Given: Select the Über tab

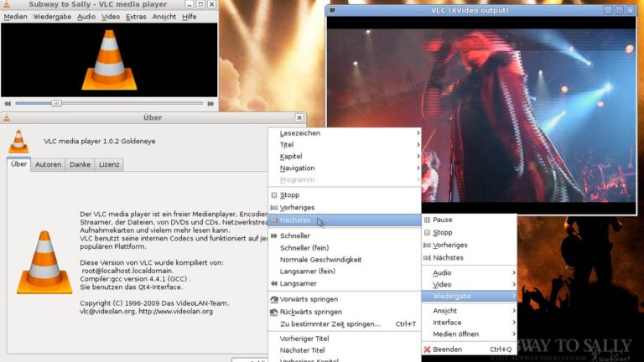Looking at the screenshot, I should coord(19,164).
